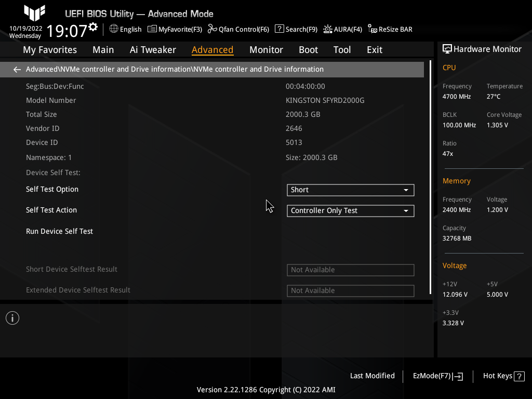Screen dimensions: 532x399
Task: Switch to the Boot tab
Action: point(308,49)
